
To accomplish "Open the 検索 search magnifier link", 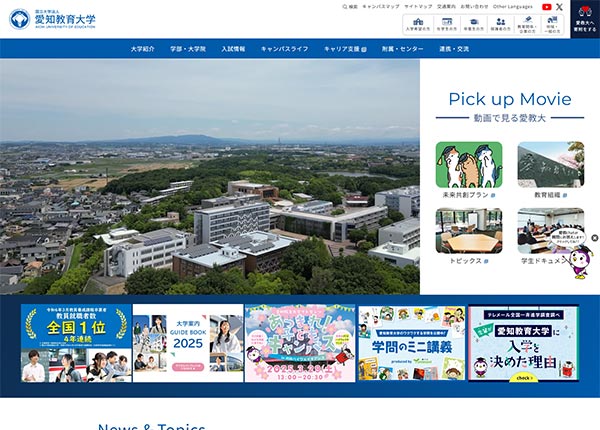I will click(350, 7).
